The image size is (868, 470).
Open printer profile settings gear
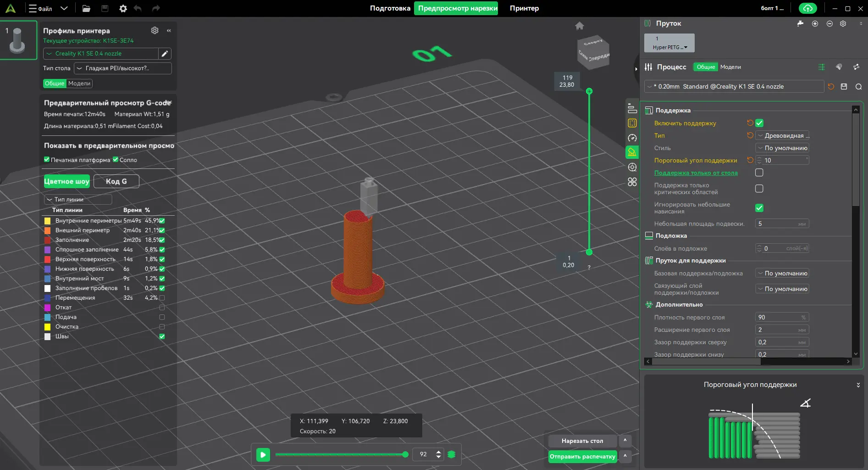click(x=155, y=30)
